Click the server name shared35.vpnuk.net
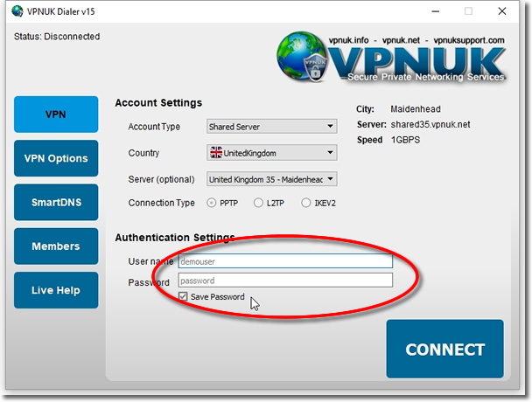The image size is (532, 402). point(430,124)
